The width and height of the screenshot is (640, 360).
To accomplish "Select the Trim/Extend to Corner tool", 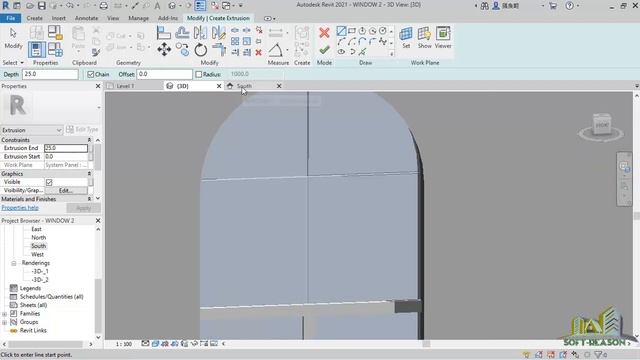I will tap(219, 50).
